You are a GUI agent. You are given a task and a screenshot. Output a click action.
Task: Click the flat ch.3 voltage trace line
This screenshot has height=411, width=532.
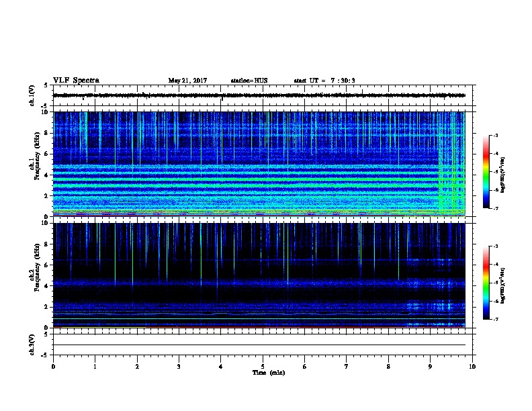259,345
